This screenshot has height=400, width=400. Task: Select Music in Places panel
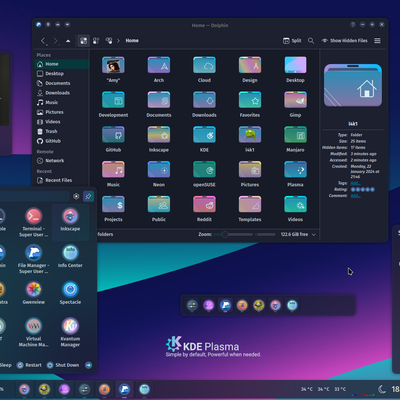click(62, 103)
